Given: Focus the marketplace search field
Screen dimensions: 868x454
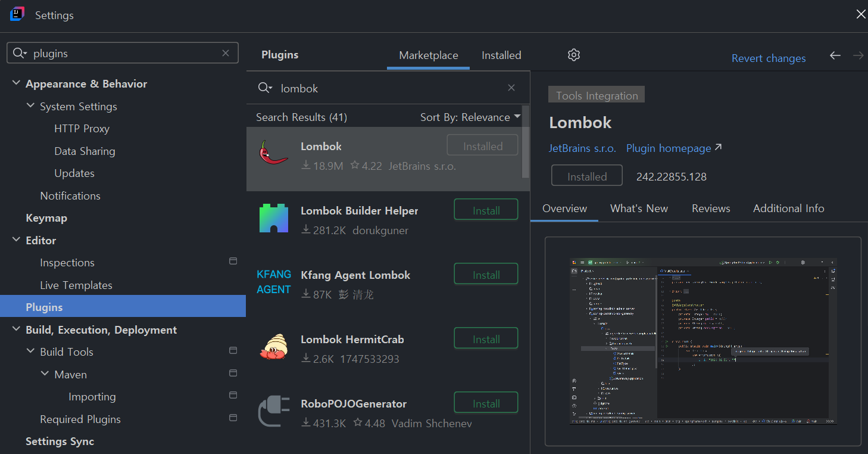Looking at the screenshot, I should point(388,88).
